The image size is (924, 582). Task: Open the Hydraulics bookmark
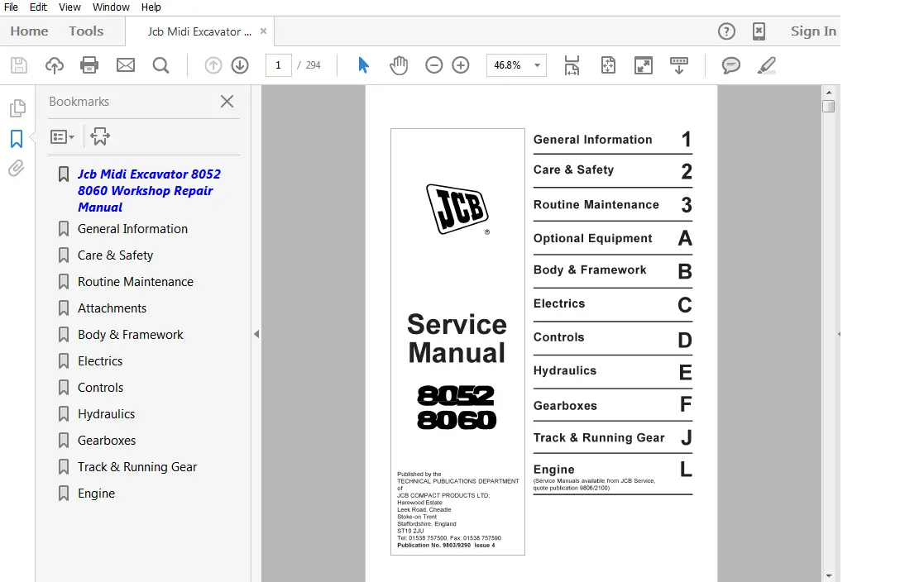(x=106, y=414)
